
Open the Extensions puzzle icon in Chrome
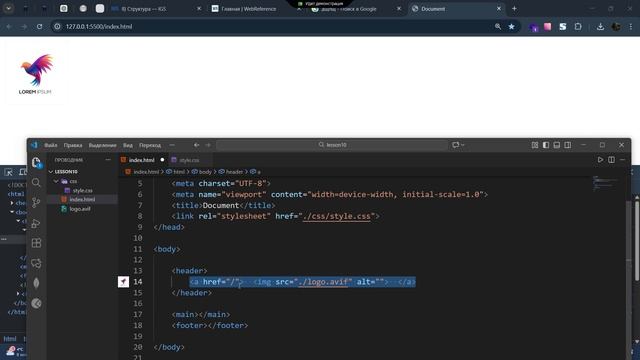[578, 27]
